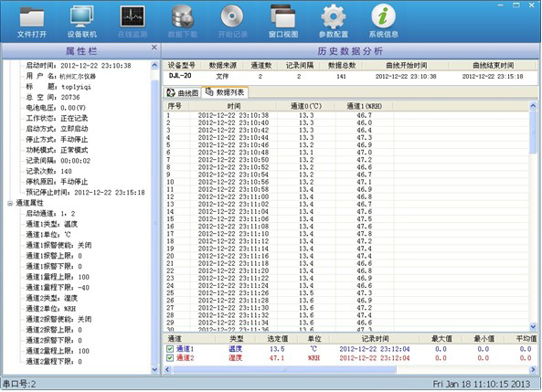
Task: Select the 数据列表 tab
Action: pos(225,92)
